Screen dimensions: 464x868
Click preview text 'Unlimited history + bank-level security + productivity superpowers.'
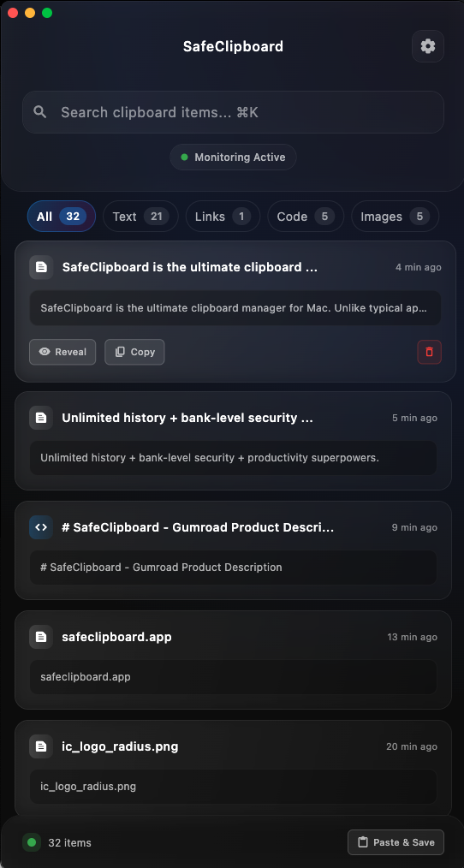[210, 458]
